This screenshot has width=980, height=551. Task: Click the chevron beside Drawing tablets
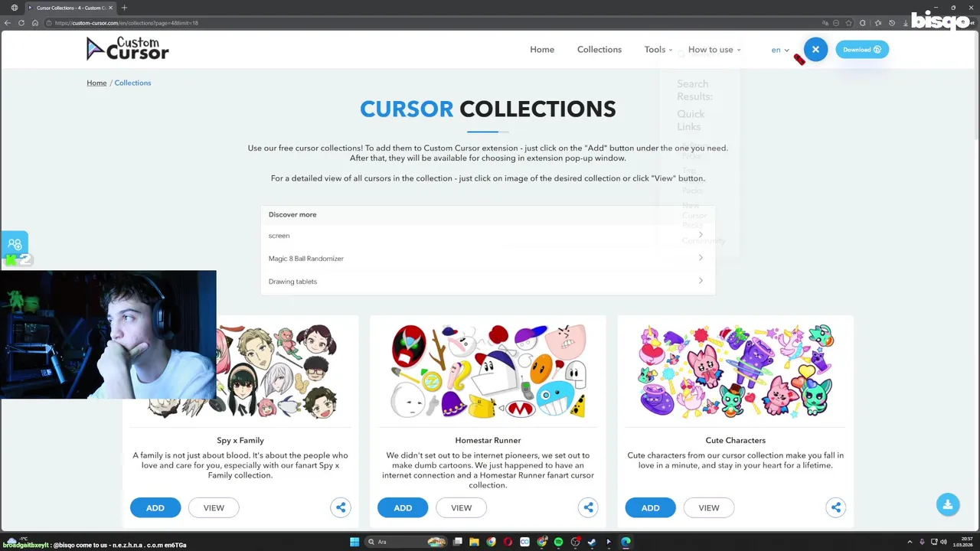701,281
